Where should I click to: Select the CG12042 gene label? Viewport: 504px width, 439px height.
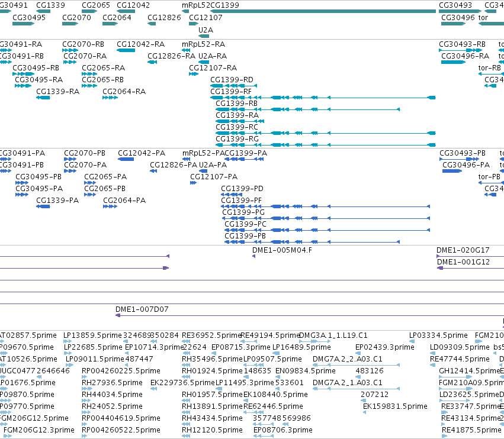(x=133, y=5)
